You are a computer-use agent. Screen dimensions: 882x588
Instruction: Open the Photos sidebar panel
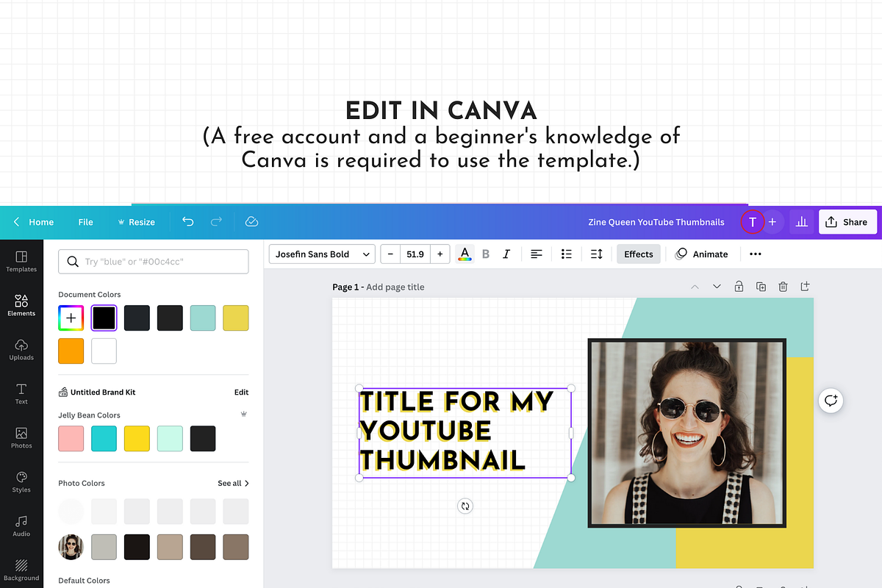[x=21, y=437]
